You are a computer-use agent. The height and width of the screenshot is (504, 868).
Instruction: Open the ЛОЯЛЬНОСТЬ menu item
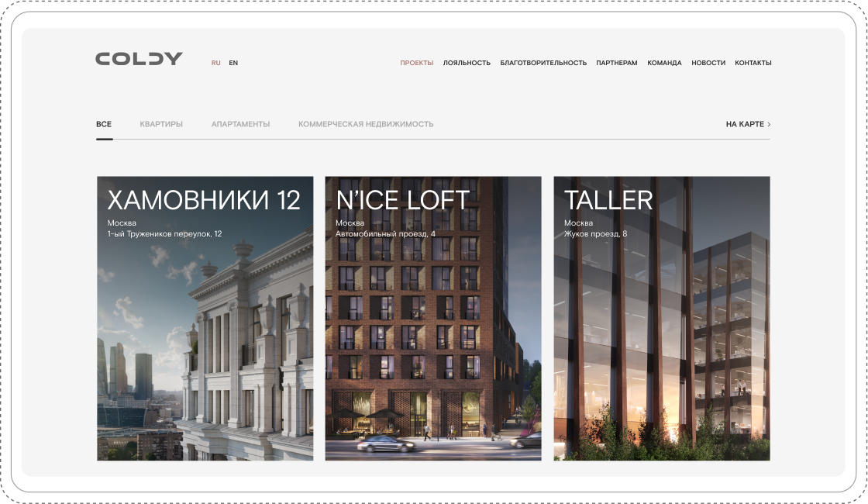coord(467,63)
